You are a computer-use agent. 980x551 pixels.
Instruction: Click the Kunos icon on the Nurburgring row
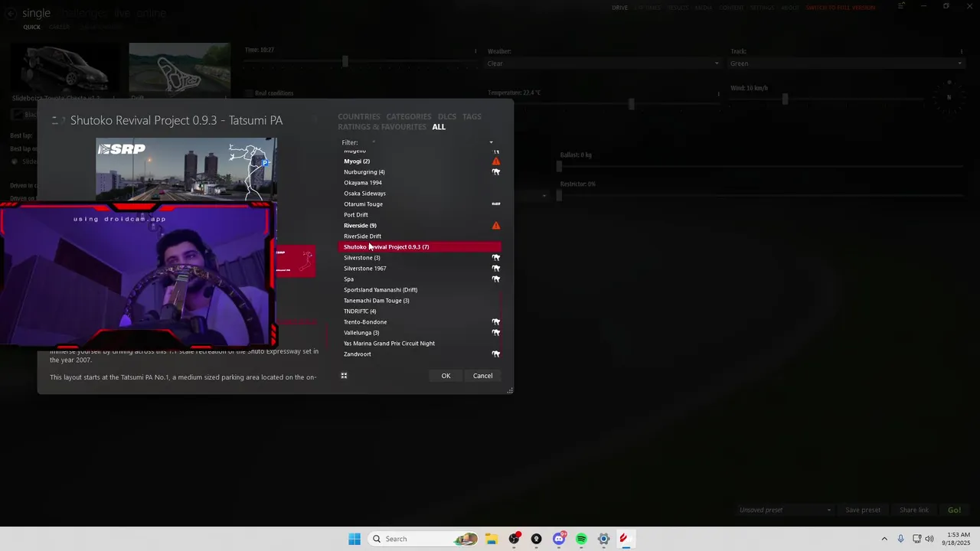point(496,172)
